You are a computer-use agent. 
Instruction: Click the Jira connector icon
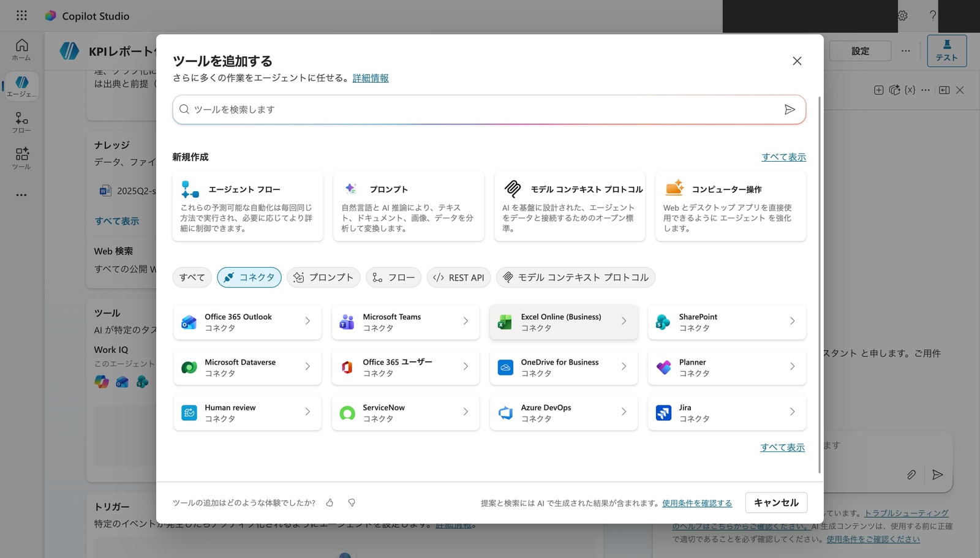663,413
